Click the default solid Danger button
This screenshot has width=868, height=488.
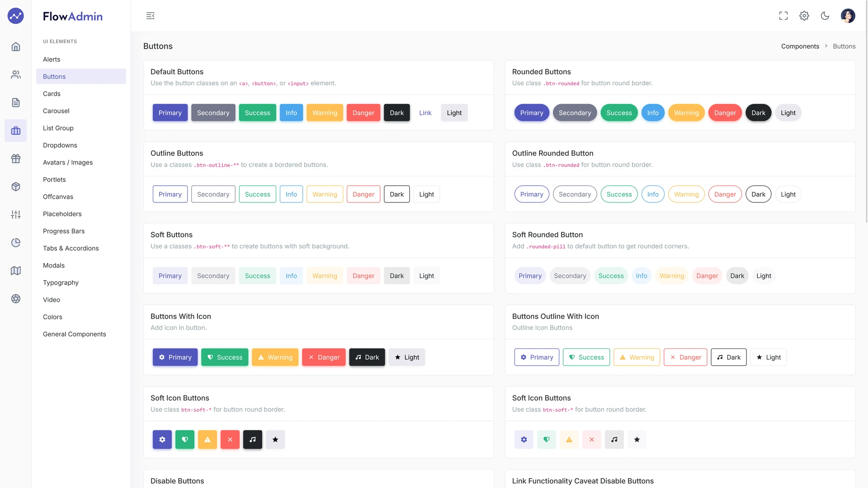click(x=363, y=113)
